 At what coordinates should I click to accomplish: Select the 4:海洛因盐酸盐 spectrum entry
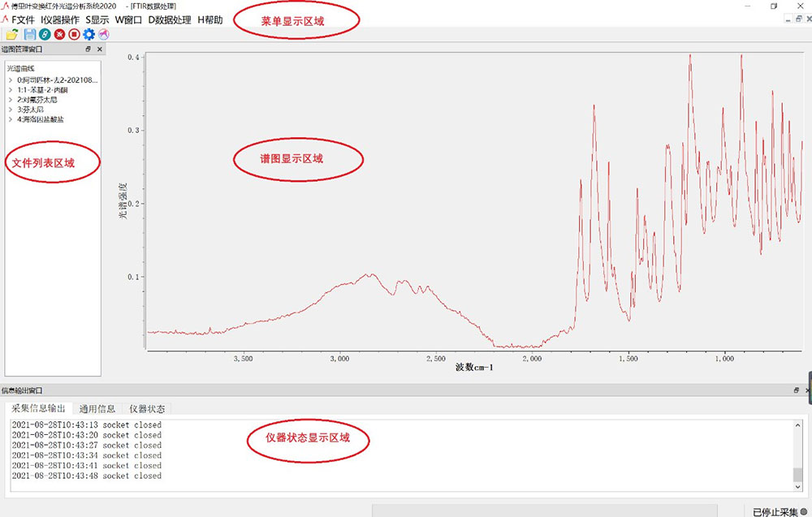(x=41, y=119)
